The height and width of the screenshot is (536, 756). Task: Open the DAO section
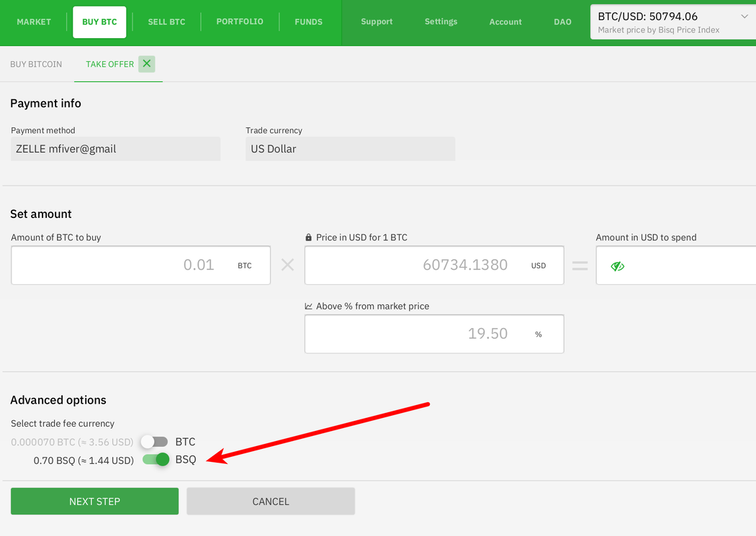coord(562,22)
